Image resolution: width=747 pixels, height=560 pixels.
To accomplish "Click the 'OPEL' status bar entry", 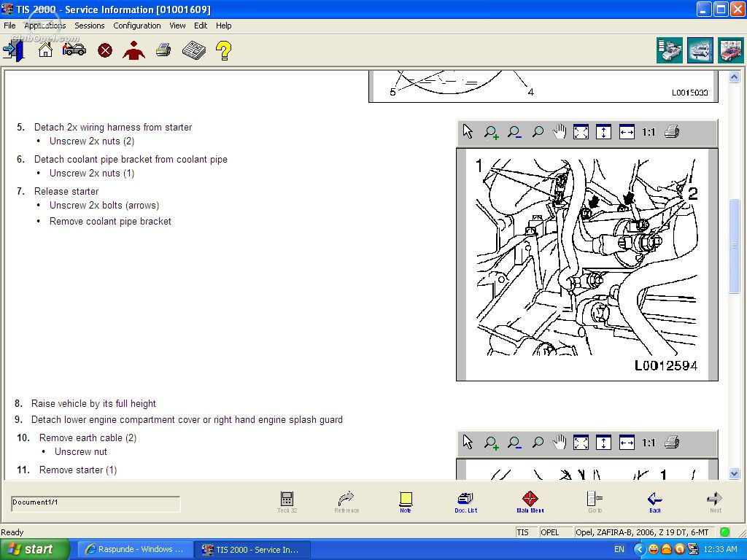I will coord(550,532).
